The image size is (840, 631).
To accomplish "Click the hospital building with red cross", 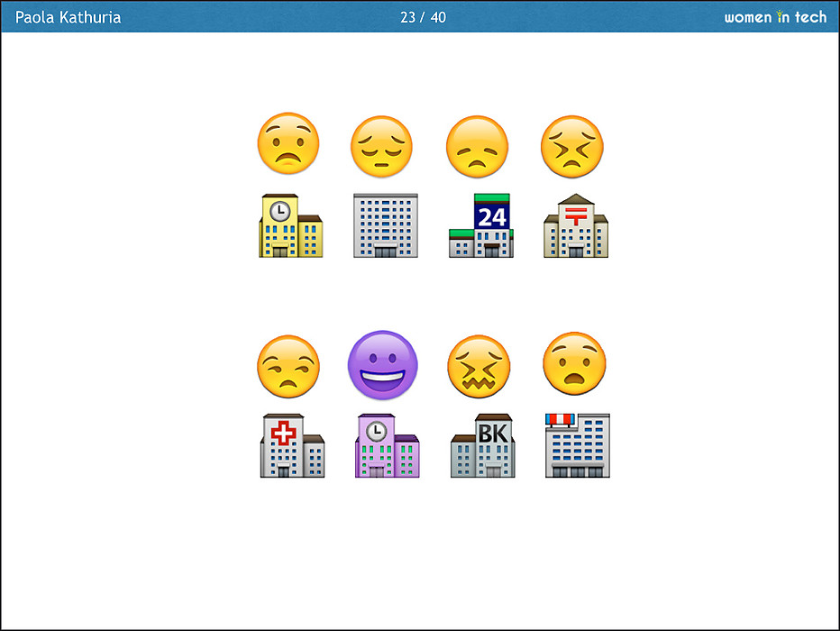I will pyautogui.click(x=292, y=446).
